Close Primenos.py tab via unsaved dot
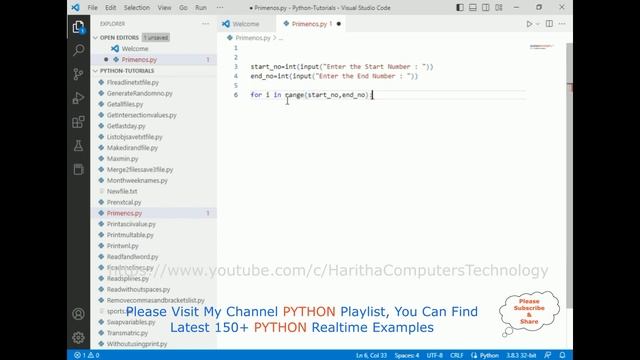 pos(338,24)
